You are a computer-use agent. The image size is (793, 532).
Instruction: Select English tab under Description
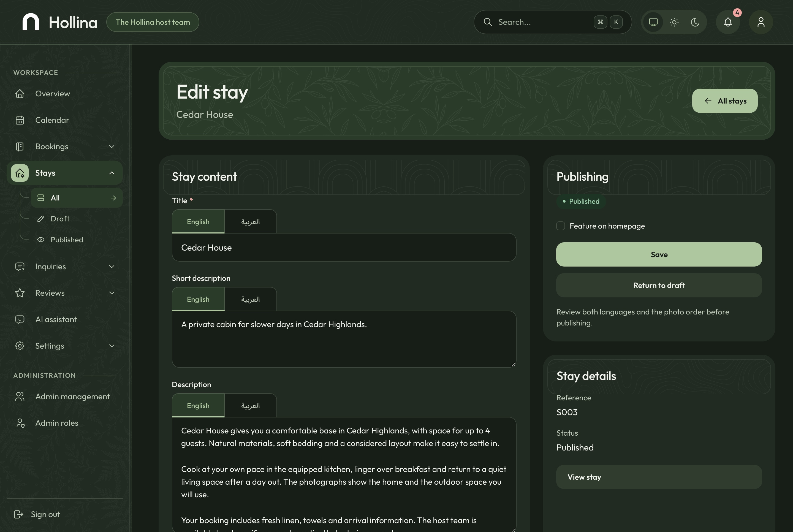tap(198, 405)
